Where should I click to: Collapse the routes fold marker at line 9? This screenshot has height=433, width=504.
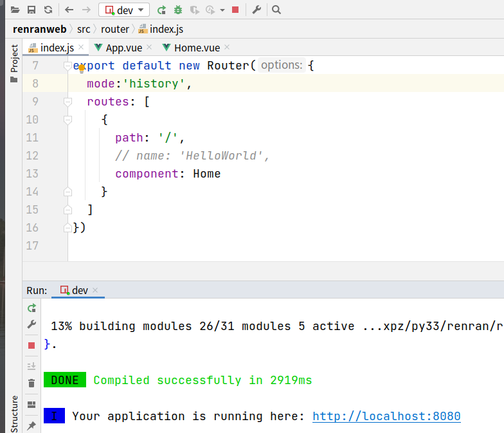pos(67,102)
